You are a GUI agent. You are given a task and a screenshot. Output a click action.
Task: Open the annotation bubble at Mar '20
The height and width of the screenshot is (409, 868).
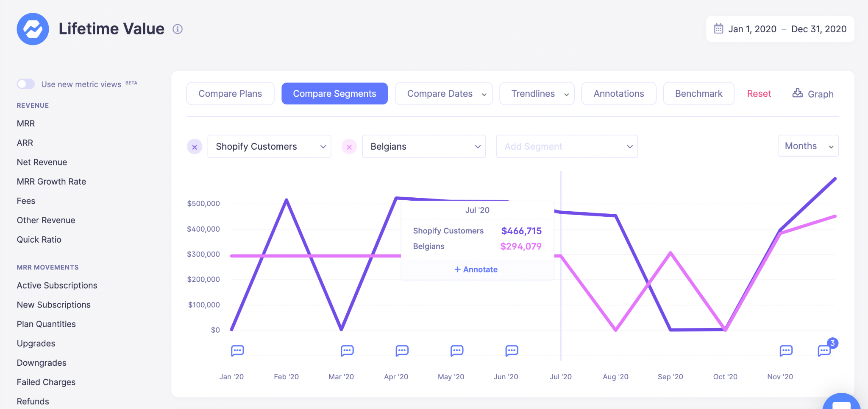click(x=347, y=350)
